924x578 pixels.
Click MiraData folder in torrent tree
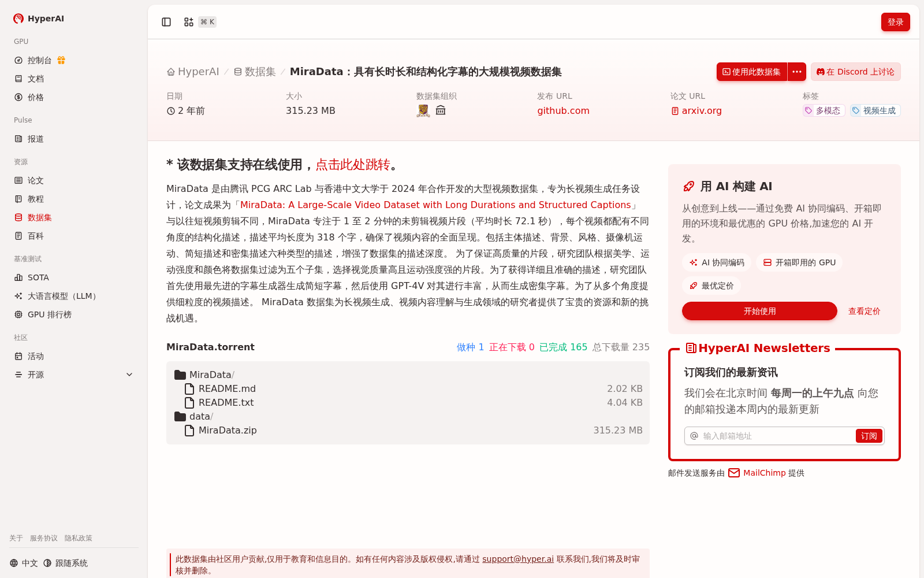pos(204,375)
